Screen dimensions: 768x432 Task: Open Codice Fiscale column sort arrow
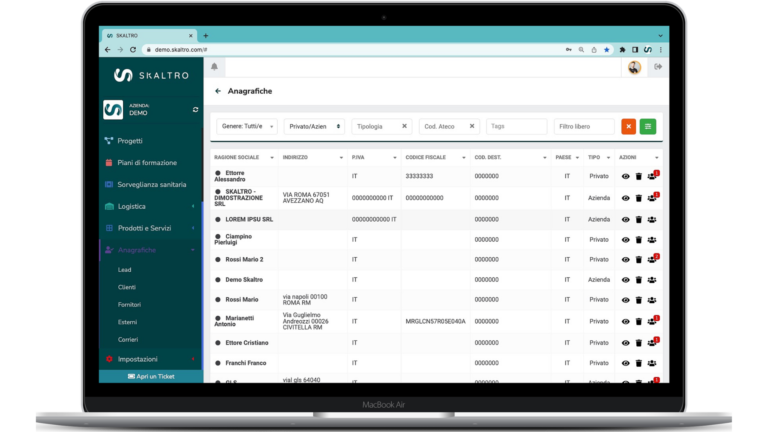[x=464, y=158]
